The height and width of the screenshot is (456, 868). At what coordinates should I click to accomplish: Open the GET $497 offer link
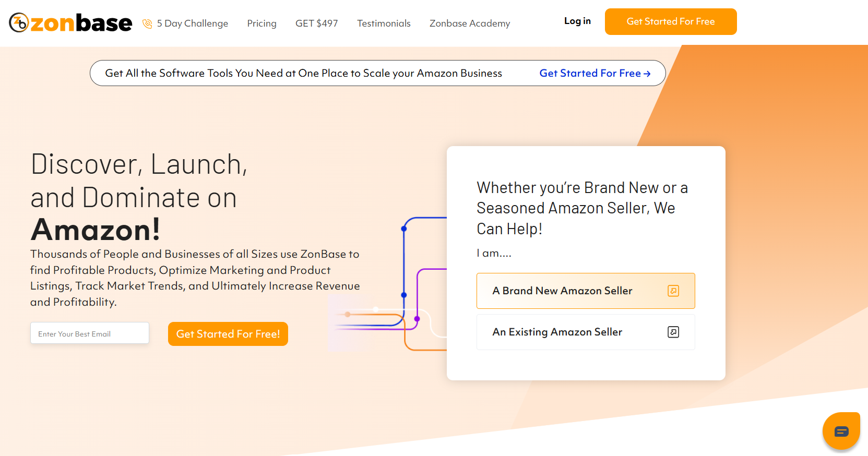pos(317,23)
